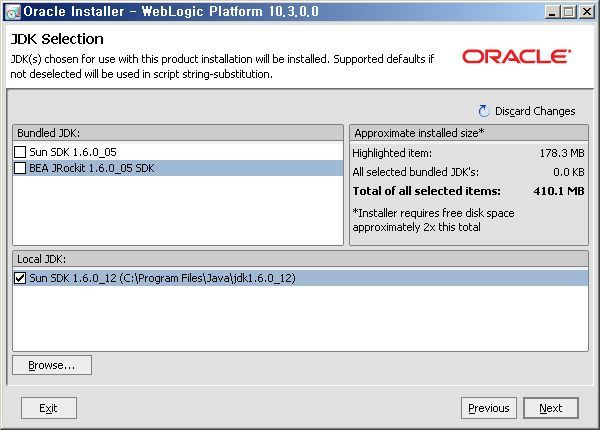Image resolution: width=600 pixels, height=430 pixels.
Task: Click the '0.0 KB' size value
Action: [x=569, y=172]
